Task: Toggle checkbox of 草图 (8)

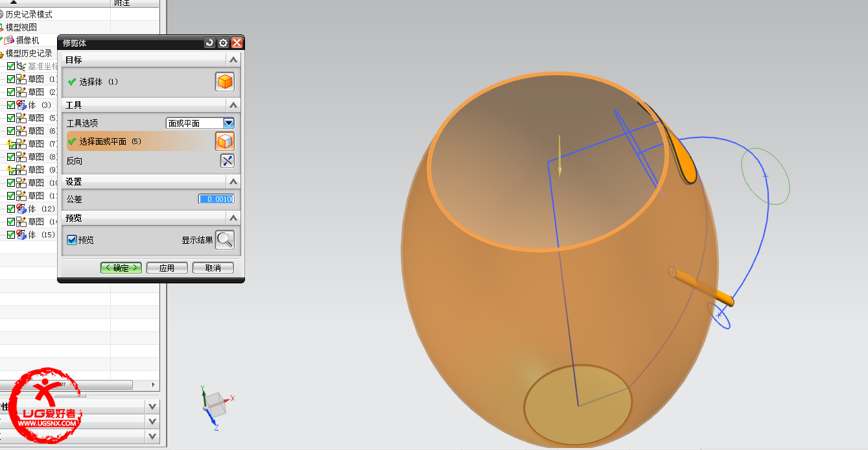Action: [11, 157]
